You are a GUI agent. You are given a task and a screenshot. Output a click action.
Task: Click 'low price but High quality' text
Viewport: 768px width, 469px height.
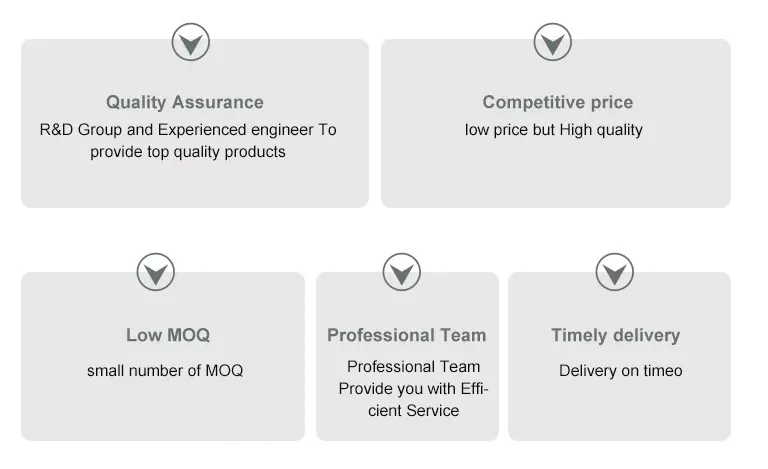[553, 130]
